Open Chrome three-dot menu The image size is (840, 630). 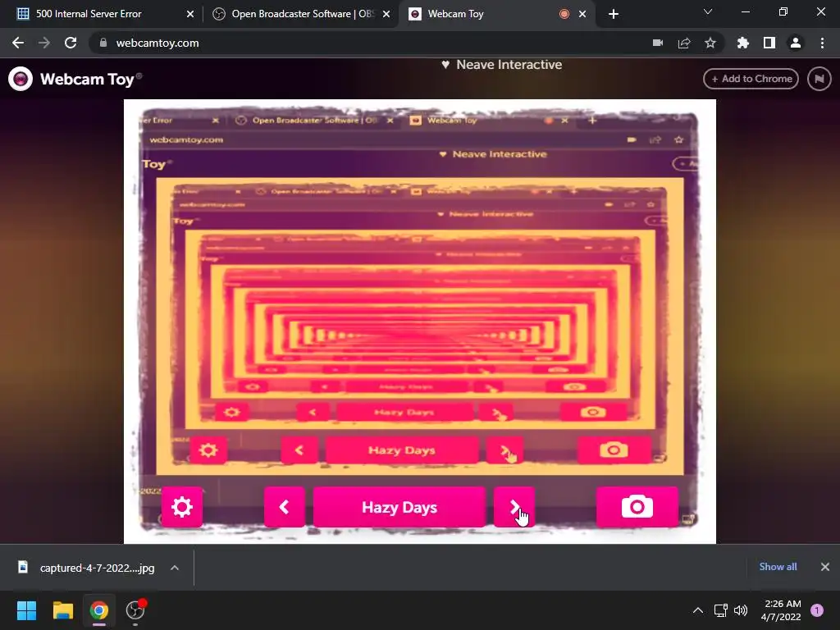[x=822, y=43]
